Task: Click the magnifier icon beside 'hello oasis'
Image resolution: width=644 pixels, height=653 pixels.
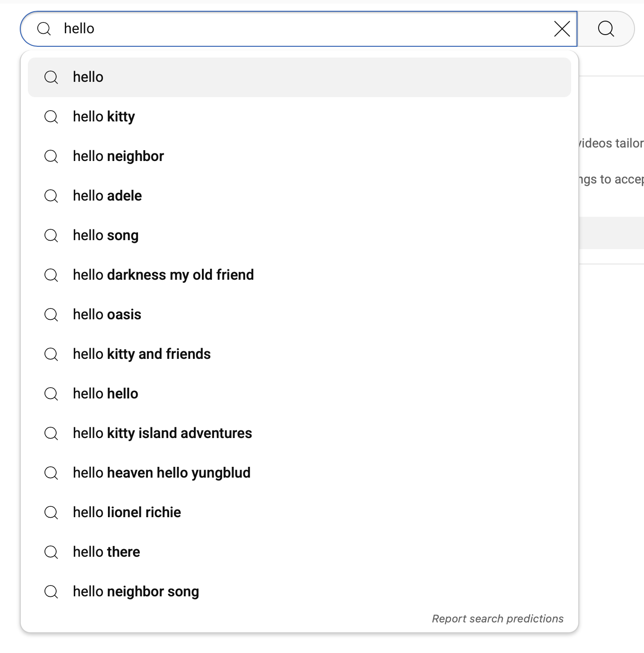Action: 51,315
